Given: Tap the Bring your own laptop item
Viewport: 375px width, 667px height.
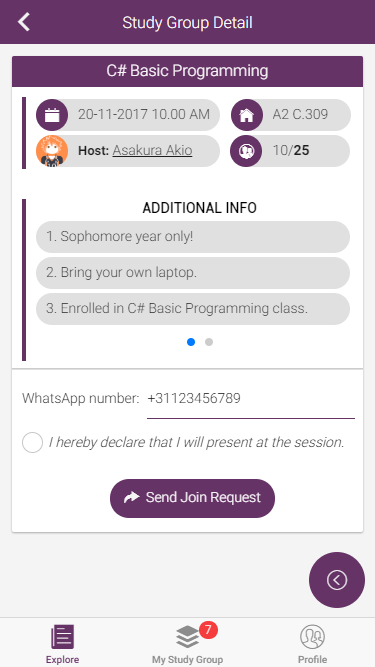Looking at the screenshot, I should click(x=193, y=273).
